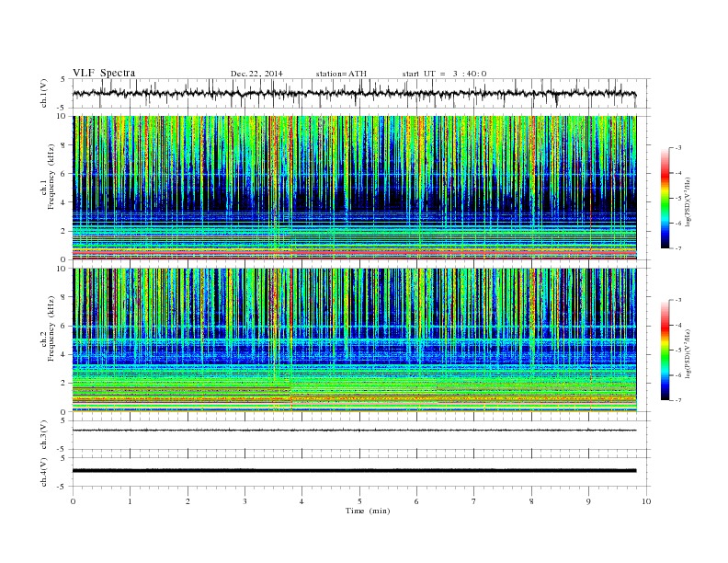
Task: Select the "start UT = 3 :40: 0" text
Action: click(444, 74)
